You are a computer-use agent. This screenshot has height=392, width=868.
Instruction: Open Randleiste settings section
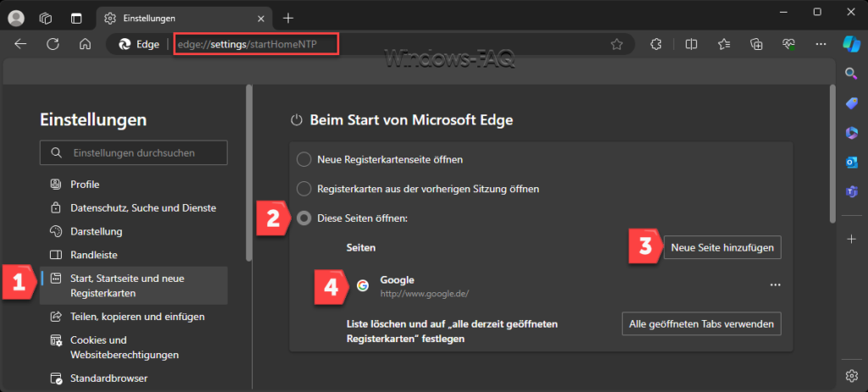[133, 255]
